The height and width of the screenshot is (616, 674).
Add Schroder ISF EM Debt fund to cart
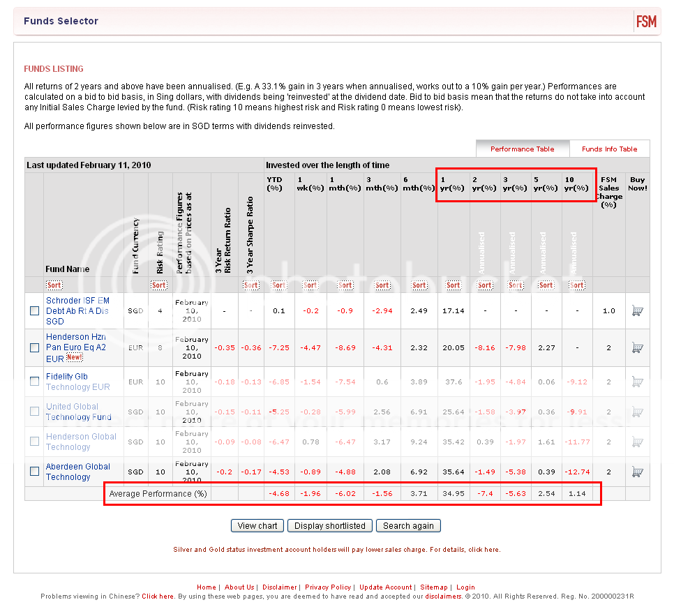638,311
